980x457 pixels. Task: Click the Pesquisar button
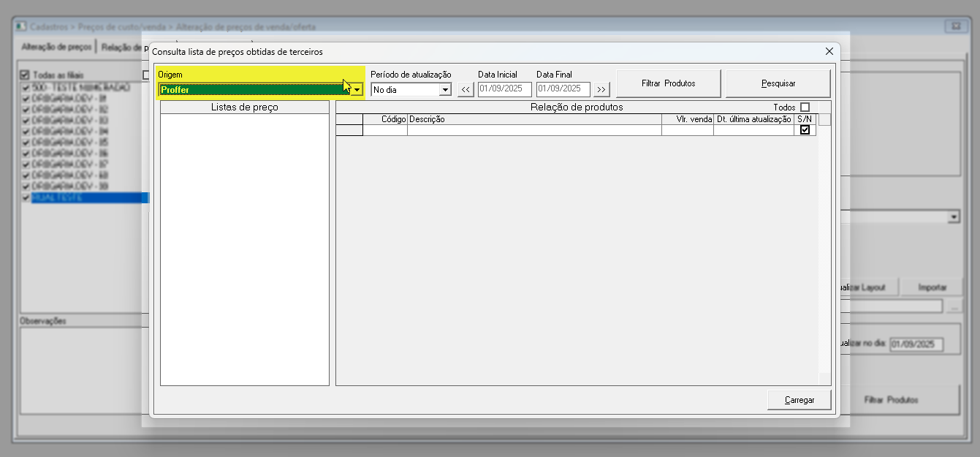click(x=778, y=83)
